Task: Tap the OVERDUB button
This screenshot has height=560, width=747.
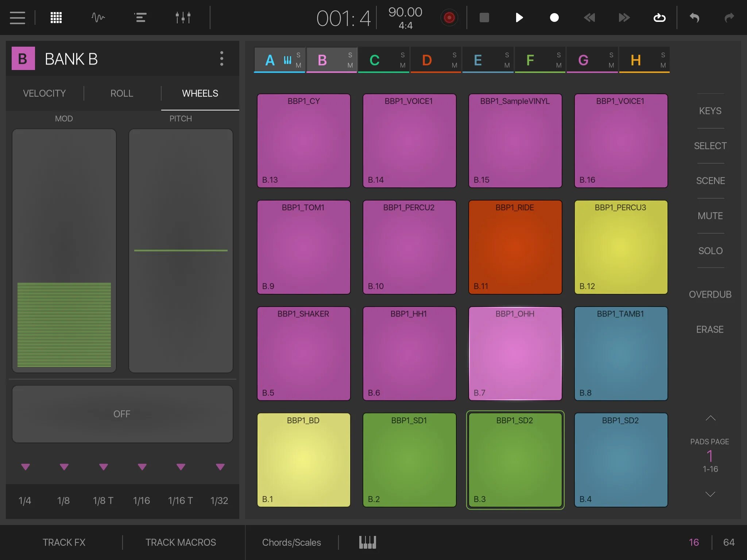Action: click(x=710, y=294)
